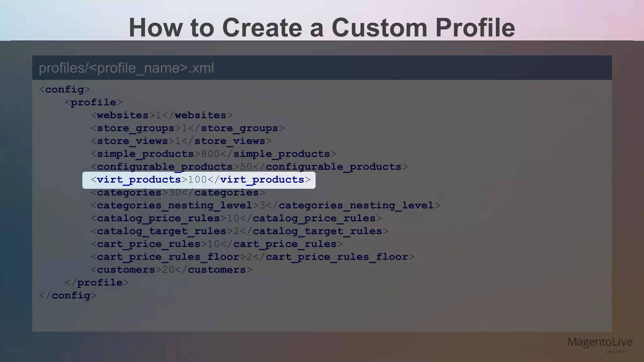This screenshot has height=362, width=644.
Task: Click the categories_nesting_level 3 line
Action: tap(265, 206)
